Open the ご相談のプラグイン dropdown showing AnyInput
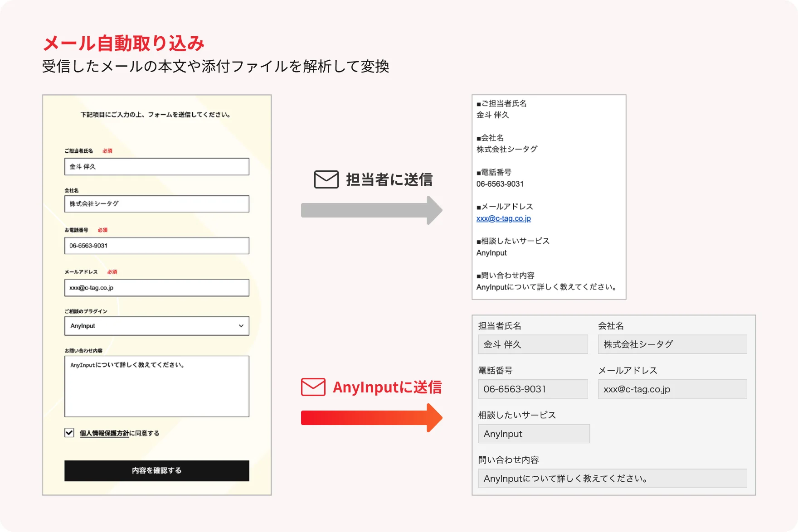Screen dimensions: 798x532 pos(157,326)
